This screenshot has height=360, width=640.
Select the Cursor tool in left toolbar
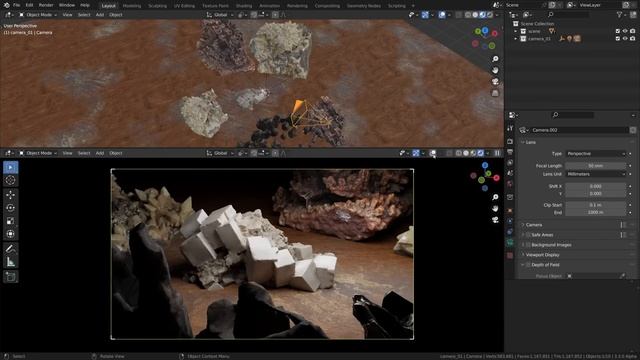pyautogui.click(x=11, y=180)
